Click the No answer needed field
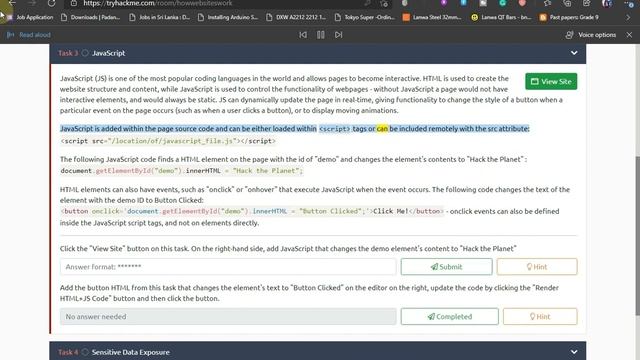The width and height of the screenshot is (640, 360). [228, 316]
